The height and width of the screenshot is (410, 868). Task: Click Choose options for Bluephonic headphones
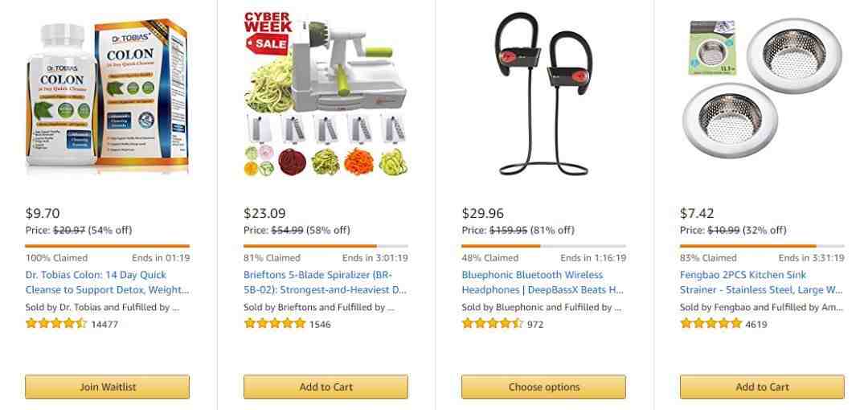pyautogui.click(x=543, y=387)
